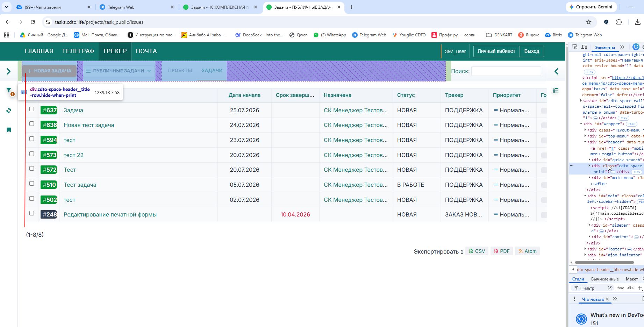The width and height of the screenshot is (644, 327).
Task: Create a new task with НОВАЯ ЗАДАЧА
Action: coord(49,71)
